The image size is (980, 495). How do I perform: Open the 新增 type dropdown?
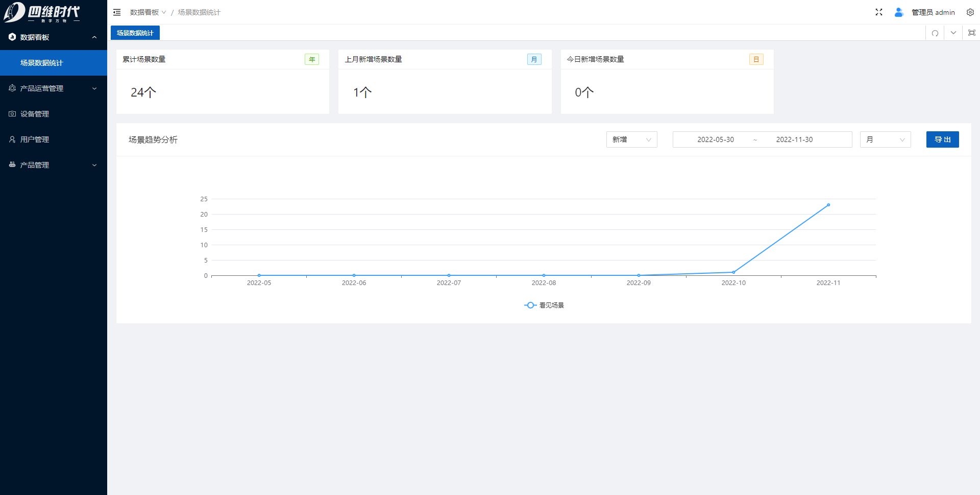pyautogui.click(x=631, y=139)
